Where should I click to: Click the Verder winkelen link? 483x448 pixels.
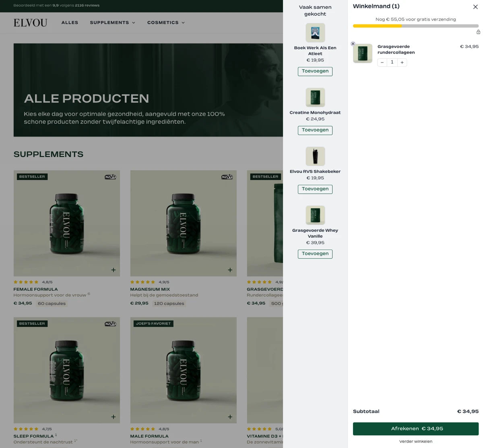[x=416, y=441]
